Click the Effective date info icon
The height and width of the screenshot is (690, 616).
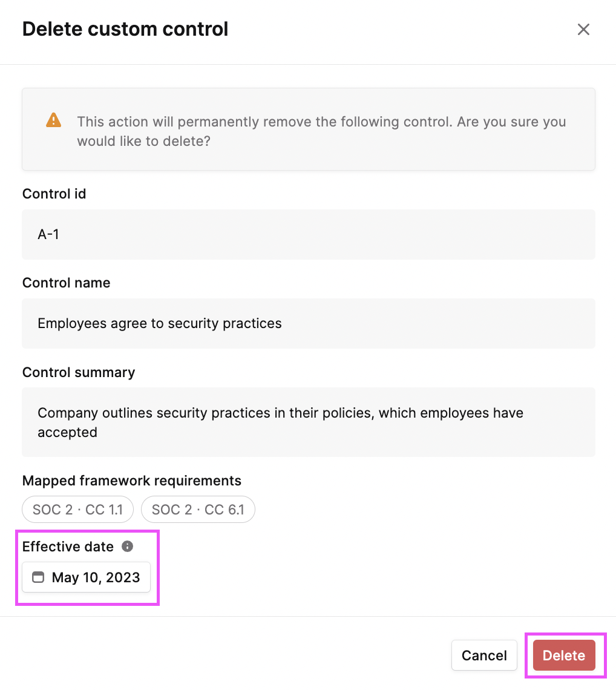tap(127, 546)
